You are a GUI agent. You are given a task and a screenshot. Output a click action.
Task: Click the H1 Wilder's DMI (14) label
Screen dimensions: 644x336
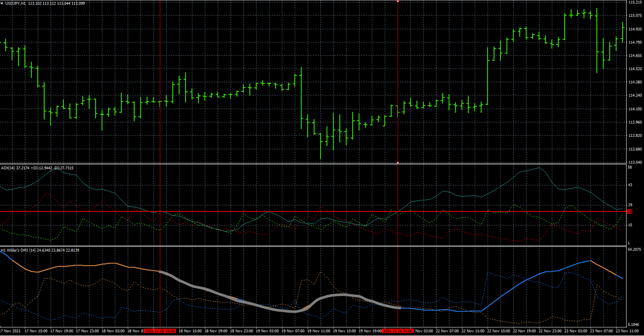pyautogui.click(x=18, y=250)
